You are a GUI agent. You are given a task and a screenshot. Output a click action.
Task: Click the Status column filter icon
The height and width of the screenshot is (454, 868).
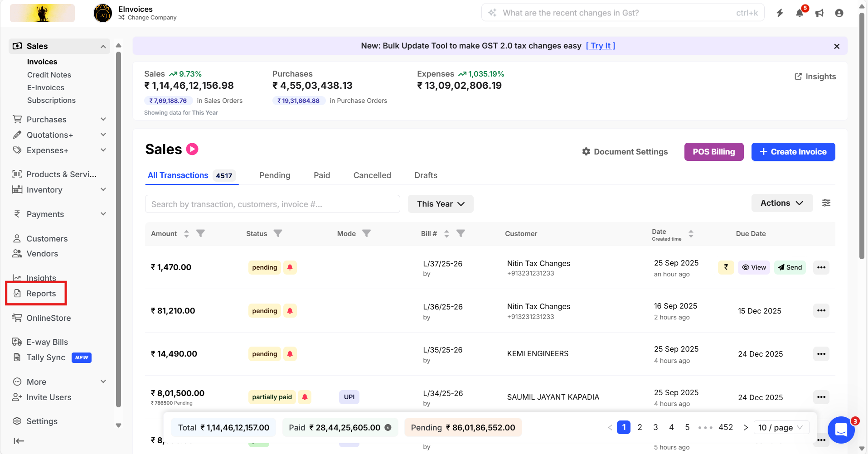278,233
